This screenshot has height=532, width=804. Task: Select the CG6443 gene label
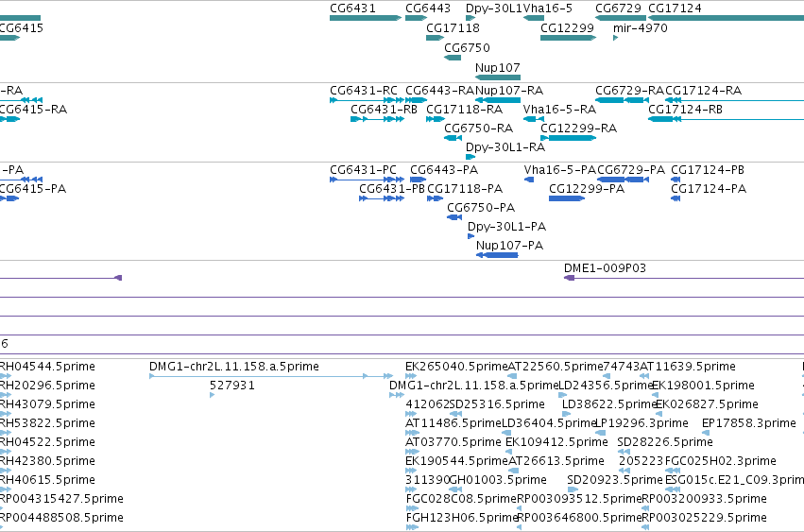[x=428, y=9]
